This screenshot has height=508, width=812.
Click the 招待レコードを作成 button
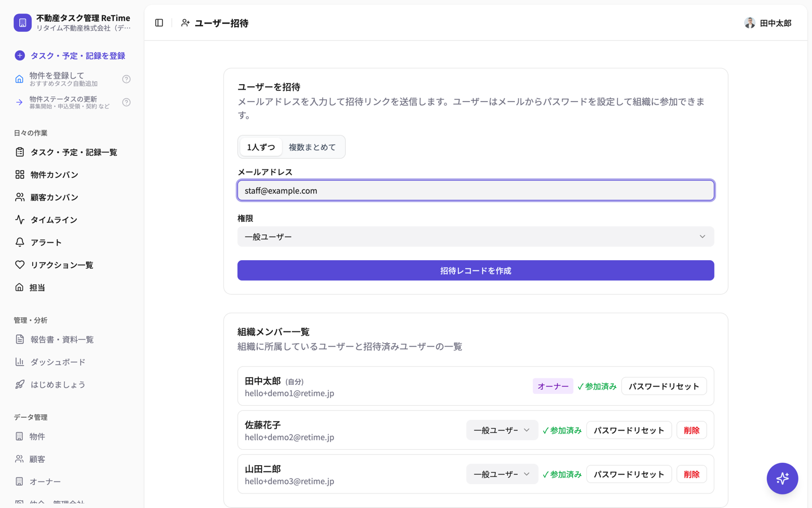(475, 270)
